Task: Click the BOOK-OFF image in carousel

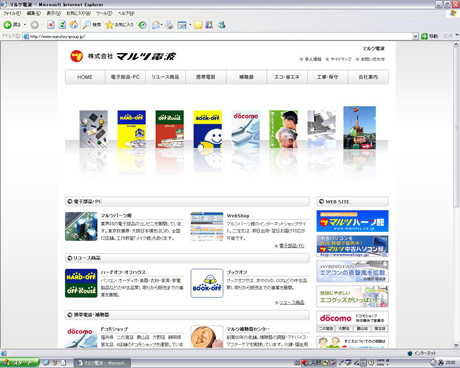Action: pyautogui.click(x=208, y=129)
